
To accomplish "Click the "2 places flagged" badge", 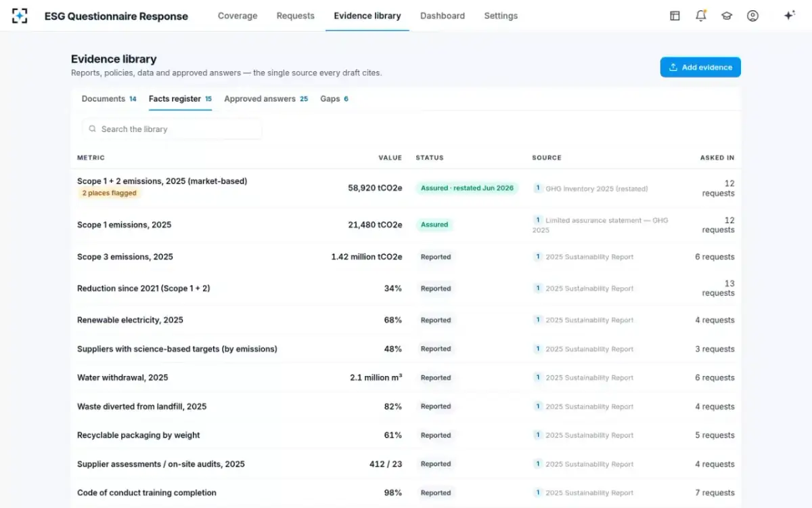I will click(x=110, y=193).
